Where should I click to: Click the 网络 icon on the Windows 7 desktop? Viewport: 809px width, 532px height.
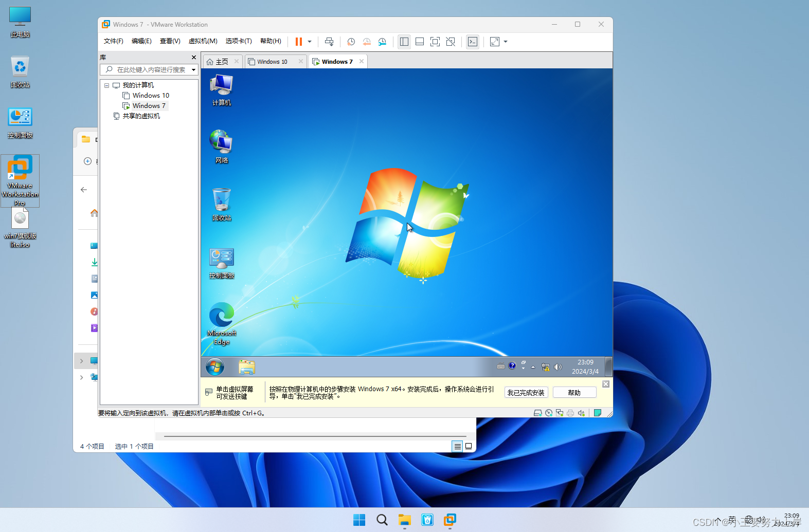[x=222, y=147]
